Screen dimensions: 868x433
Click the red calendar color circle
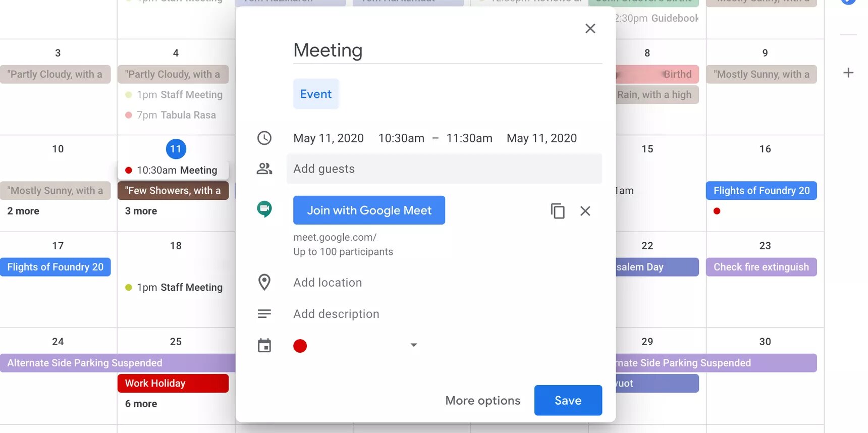coord(300,346)
